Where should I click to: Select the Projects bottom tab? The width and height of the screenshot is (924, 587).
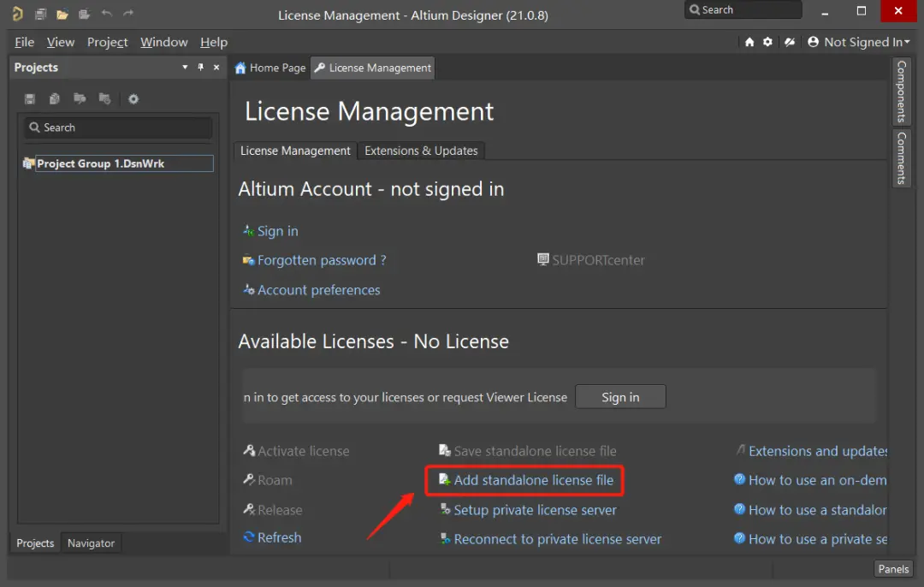(x=35, y=543)
